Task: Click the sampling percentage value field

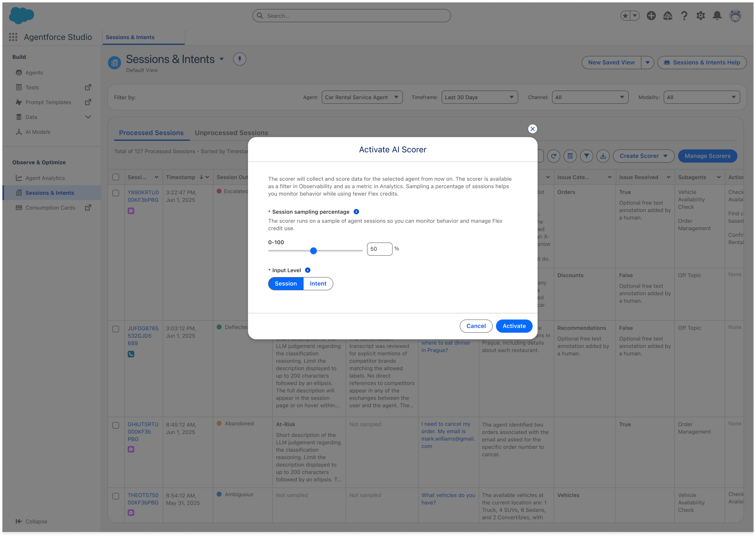Action: click(x=379, y=249)
